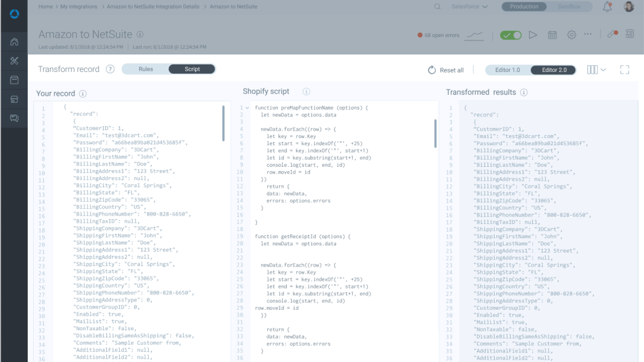This screenshot has width=644, height=362.
Task: Click "BillingCity" line in Your record
Action: coord(122,185)
